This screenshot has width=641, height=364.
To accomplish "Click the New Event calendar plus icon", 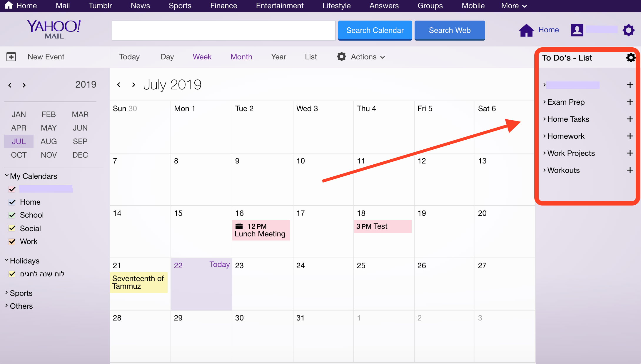I will (x=11, y=56).
